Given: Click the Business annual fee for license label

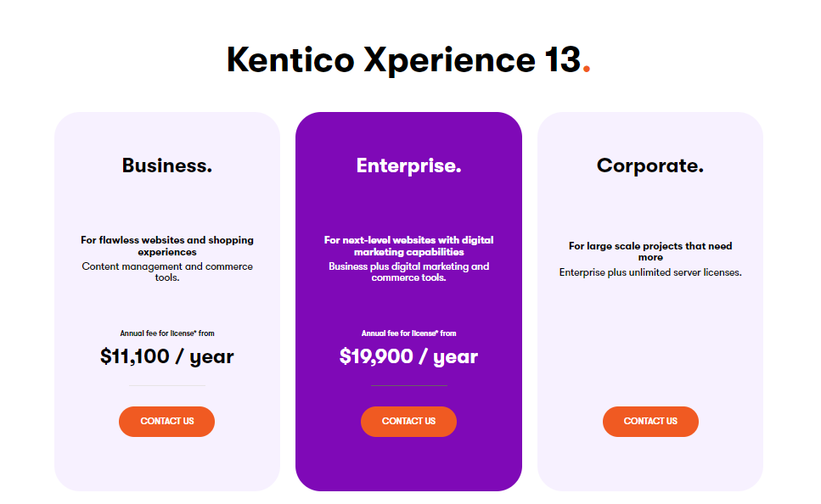Looking at the screenshot, I should coord(166,333).
